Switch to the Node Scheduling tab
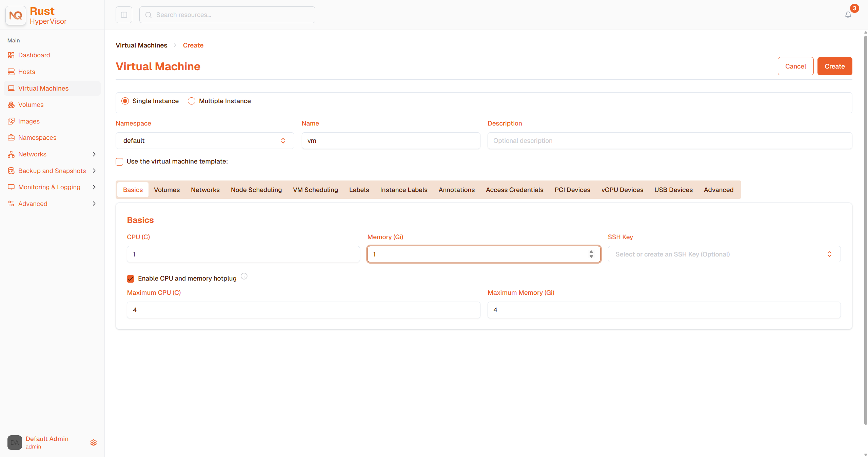This screenshot has height=457, width=868. click(256, 190)
